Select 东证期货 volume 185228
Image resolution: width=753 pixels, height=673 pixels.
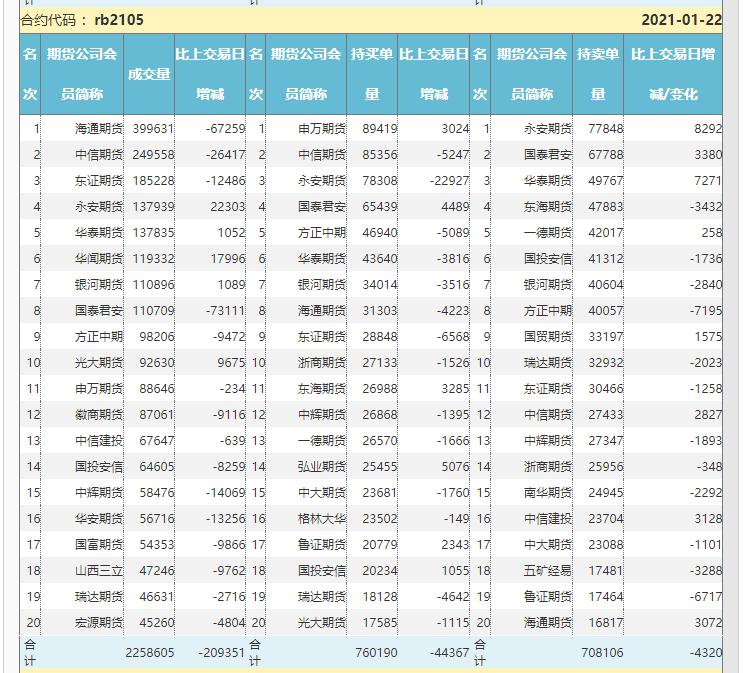tap(153, 181)
